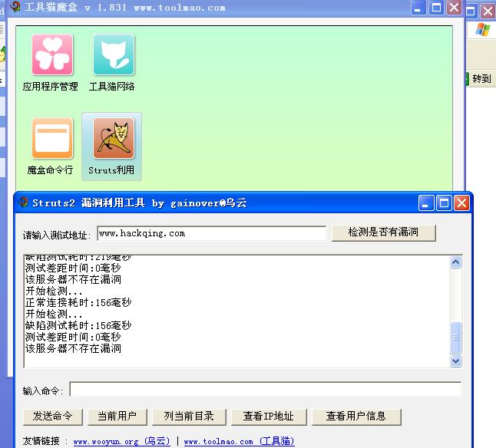Viewport: 496px width, 448px height.
Task: Open the www.toolmao.com (工具猫) link
Action: (x=239, y=441)
